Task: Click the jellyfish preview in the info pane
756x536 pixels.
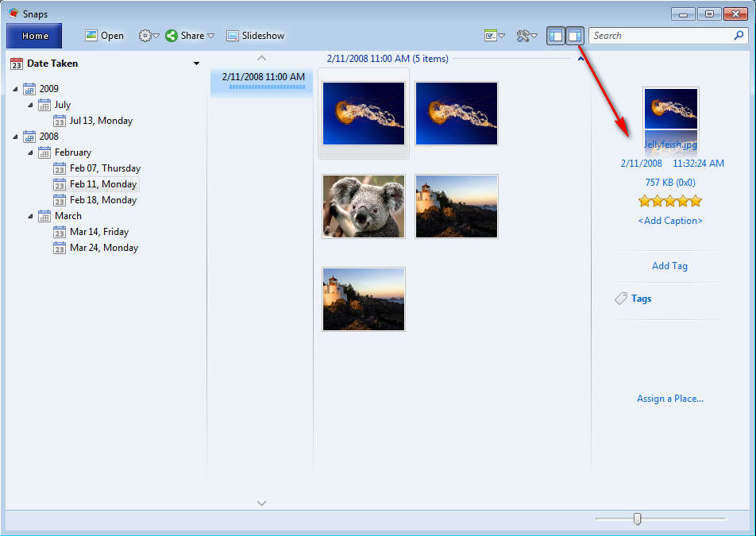Action: 671,110
